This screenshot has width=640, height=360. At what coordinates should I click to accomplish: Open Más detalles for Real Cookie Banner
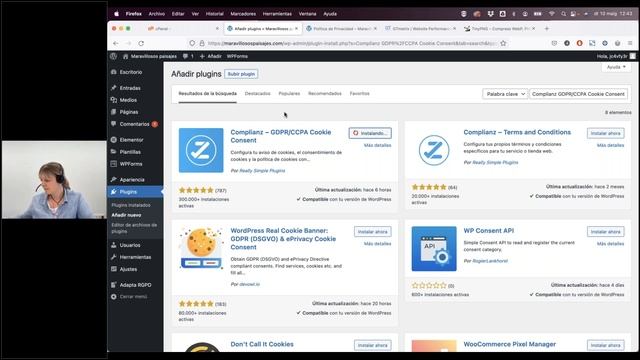pyautogui.click(x=377, y=244)
